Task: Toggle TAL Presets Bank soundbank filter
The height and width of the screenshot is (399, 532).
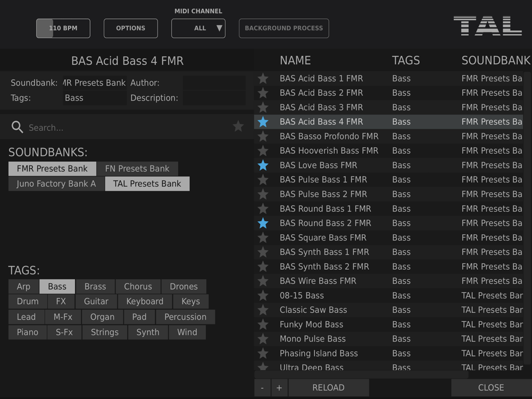Action: click(147, 184)
